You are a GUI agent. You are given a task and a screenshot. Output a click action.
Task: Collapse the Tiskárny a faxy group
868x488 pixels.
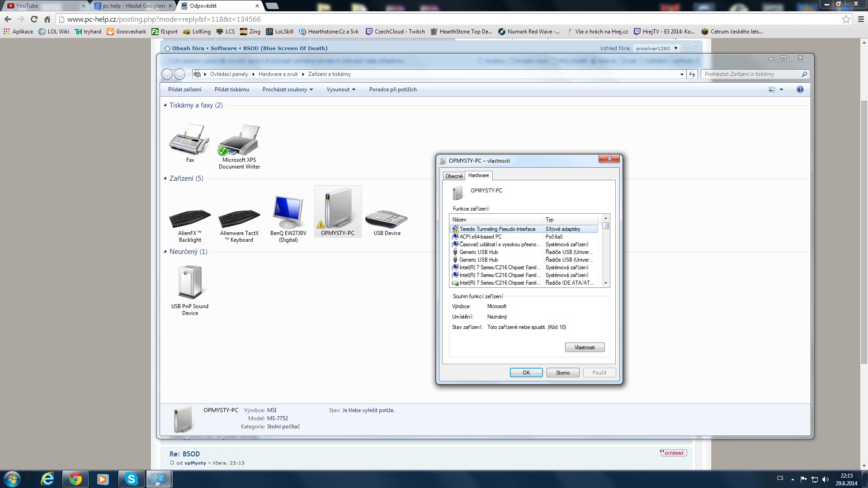tap(165, 105)
